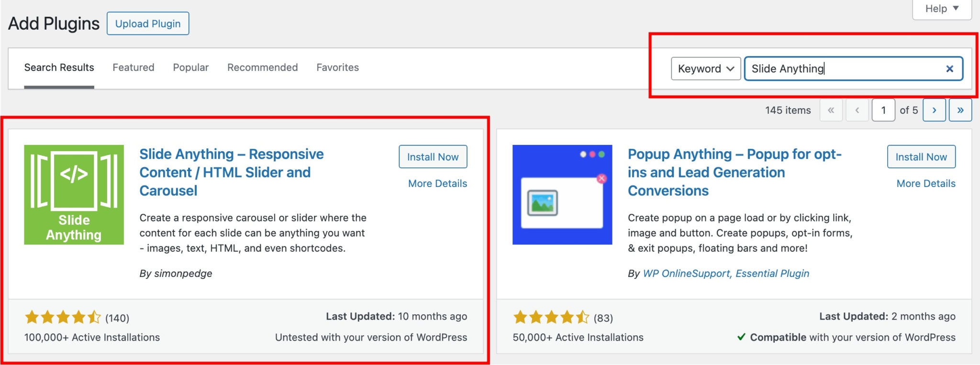
Task: Open the Keyword search type dropdown
Action: coord(706,69)
